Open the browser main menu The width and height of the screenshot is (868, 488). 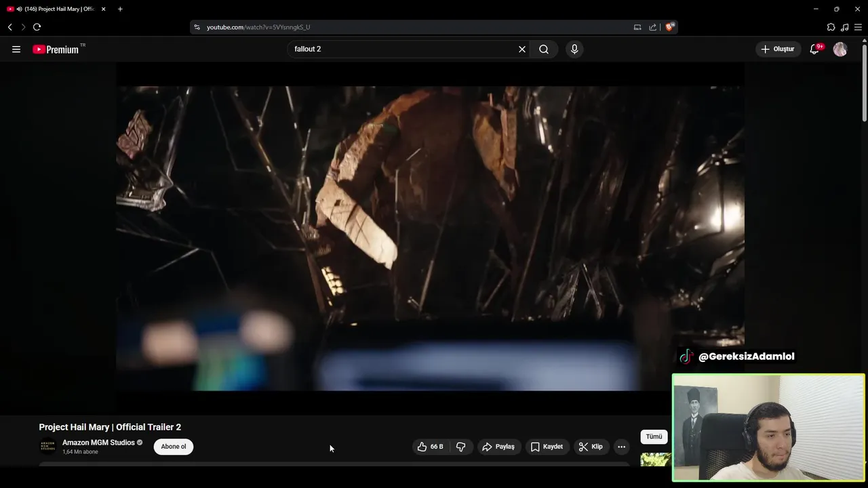point(859,27)
